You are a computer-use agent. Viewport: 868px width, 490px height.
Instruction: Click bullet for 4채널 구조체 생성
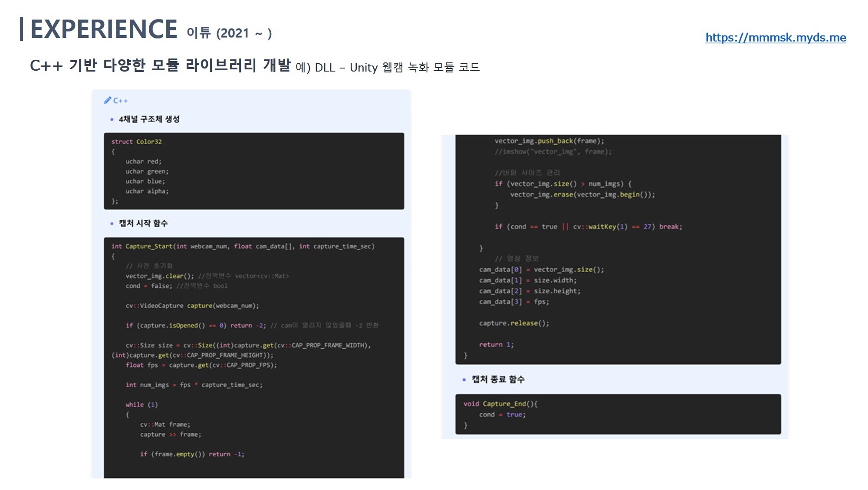pos(112,119)
